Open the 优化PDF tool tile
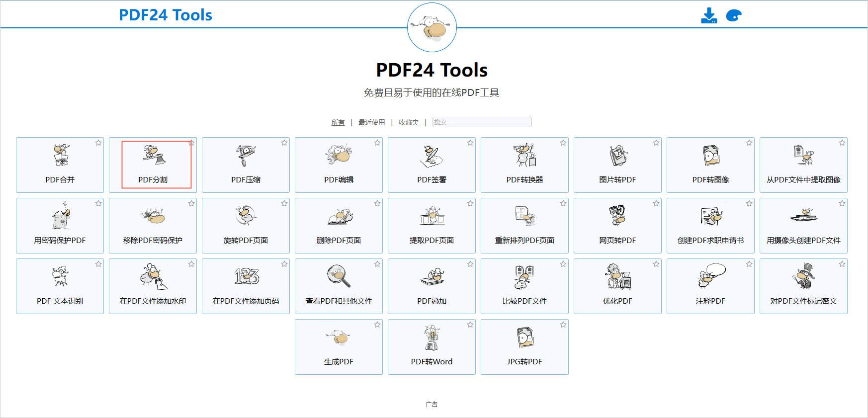Image resolution: width=868 pixels, height=418 pixels. pyautogui.click(x=617, y=286)
